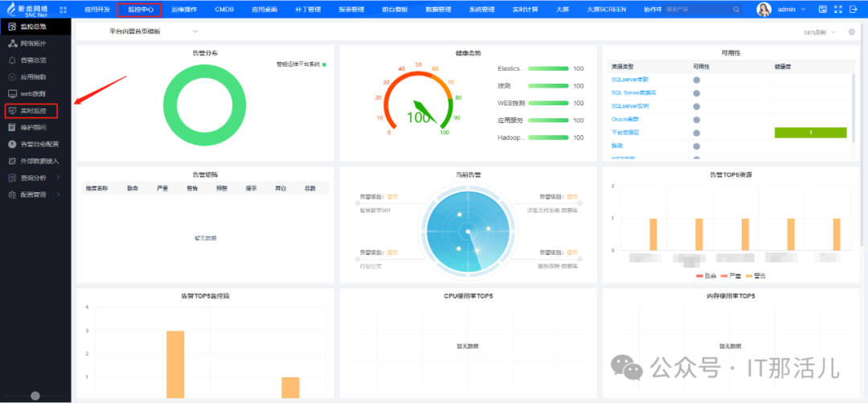Toggle the 致命 legend in TOP5资源 chart
868x403 pixels.
(x=706, y=275)
